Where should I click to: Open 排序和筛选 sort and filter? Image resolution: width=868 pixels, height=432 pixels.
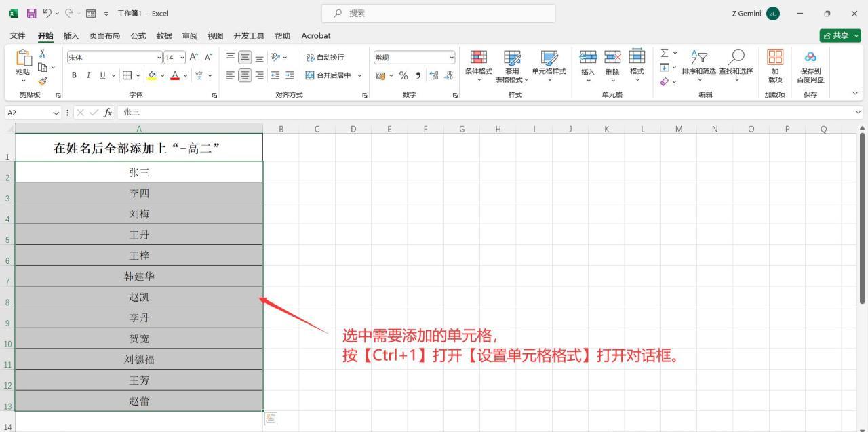pyautogui.click(x=699, y=66)
